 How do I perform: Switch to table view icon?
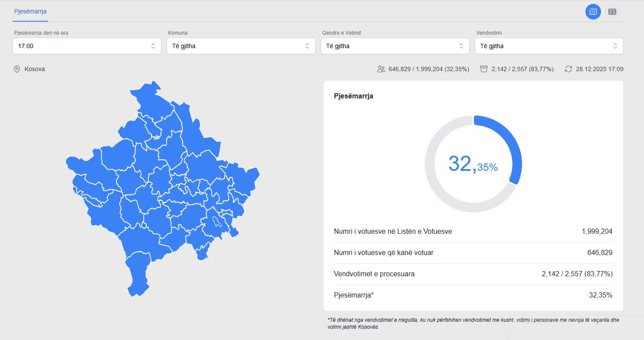(x=612, y=12)
